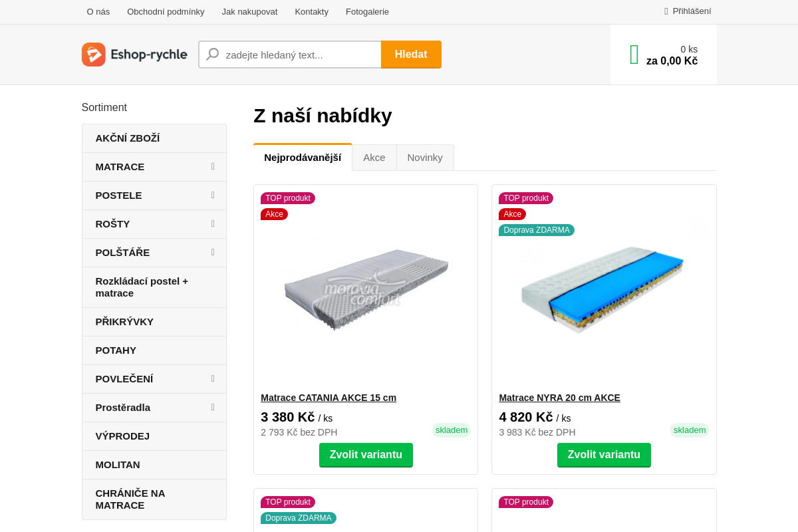Screen dimensions: 798x532
Task: Open the Matrace NYRA 20 cm AKCE link
Action: pos(559,397)
